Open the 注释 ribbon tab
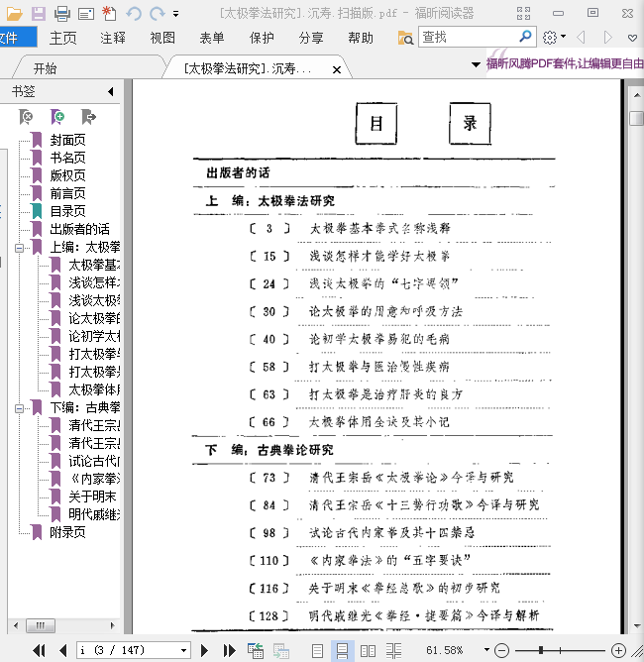Image resolution: width=644 pixels, height=662 pixels. pyautogui.click(x=113, y=38)
